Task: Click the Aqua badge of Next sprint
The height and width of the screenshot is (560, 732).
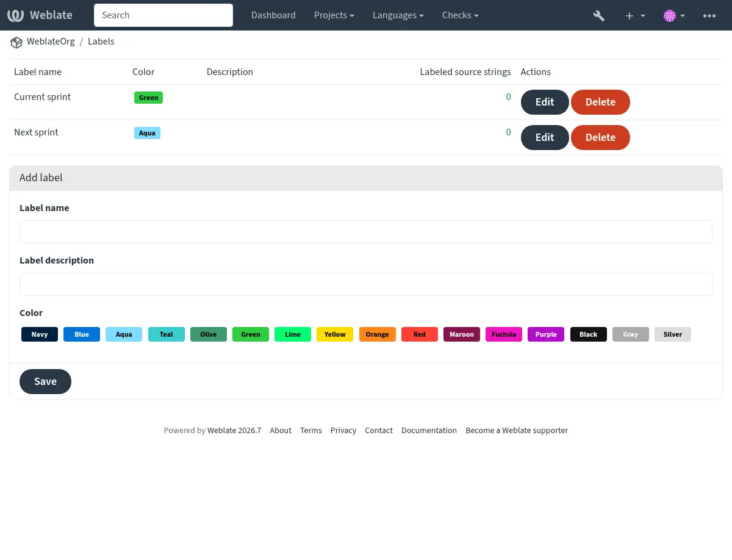Action: 147,133
